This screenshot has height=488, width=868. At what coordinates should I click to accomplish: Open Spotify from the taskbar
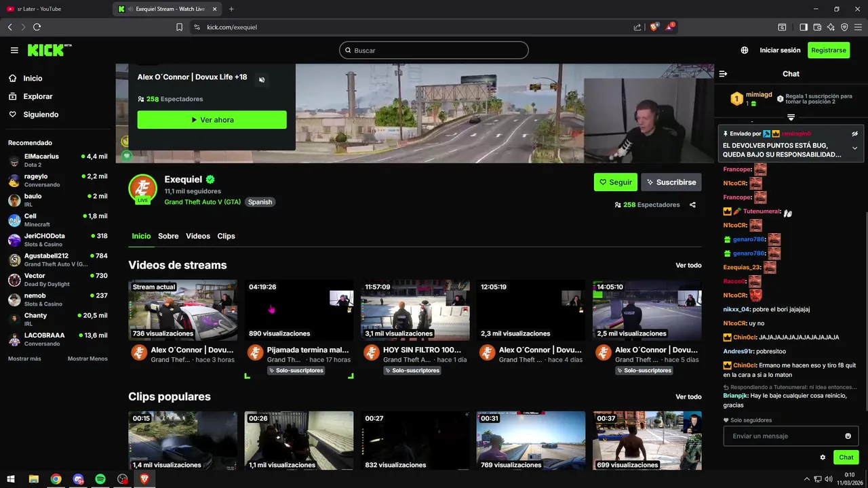(100, 479)
